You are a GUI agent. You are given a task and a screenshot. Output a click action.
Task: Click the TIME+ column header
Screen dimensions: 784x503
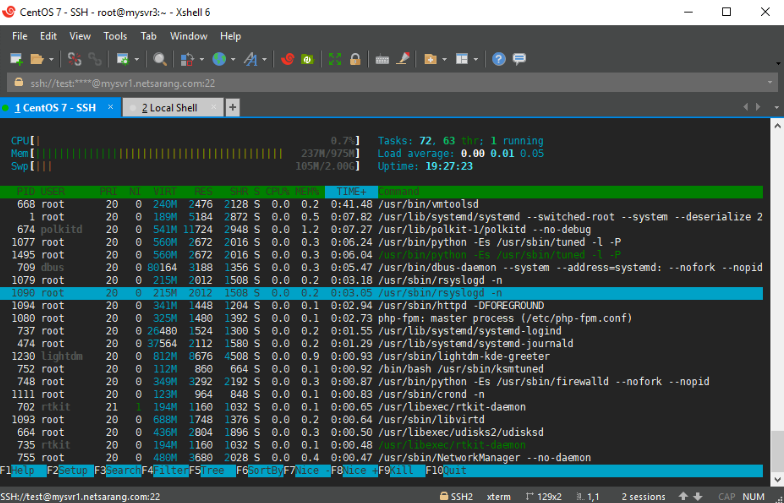coord(351,192)
